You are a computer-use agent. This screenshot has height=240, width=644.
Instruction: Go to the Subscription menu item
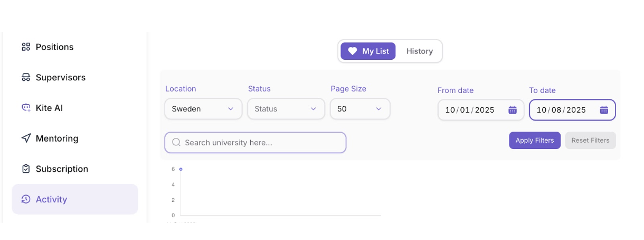point(62,169)
